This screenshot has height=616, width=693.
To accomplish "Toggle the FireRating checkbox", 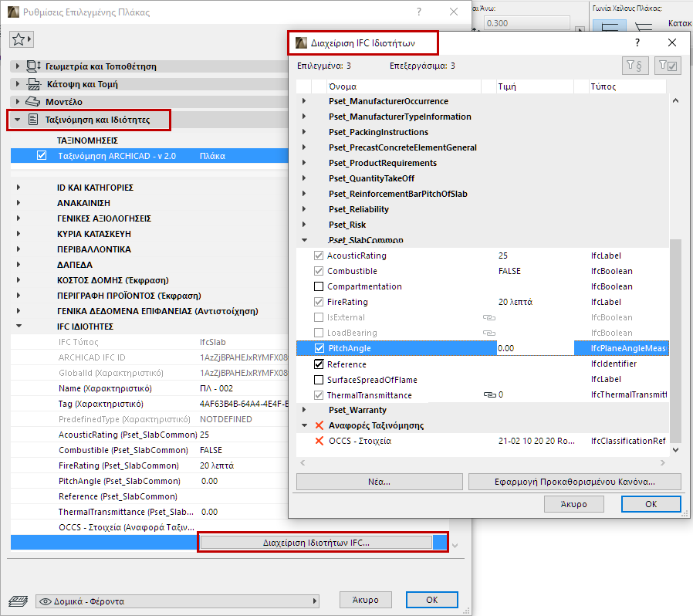I will coord(318,302).
